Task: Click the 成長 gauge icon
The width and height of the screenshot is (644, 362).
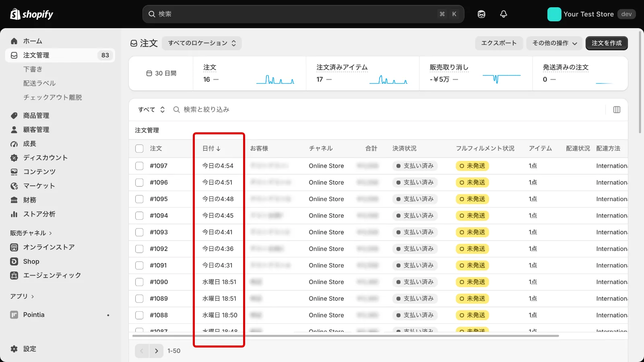Action: coord(14,144)
